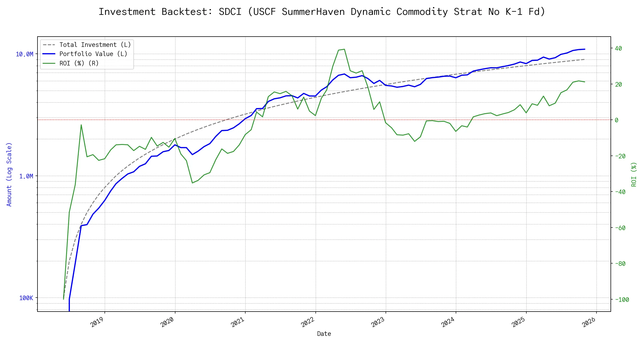Click the Portfolio Value legend entry

pyautogui.click(x=93, y=54)
